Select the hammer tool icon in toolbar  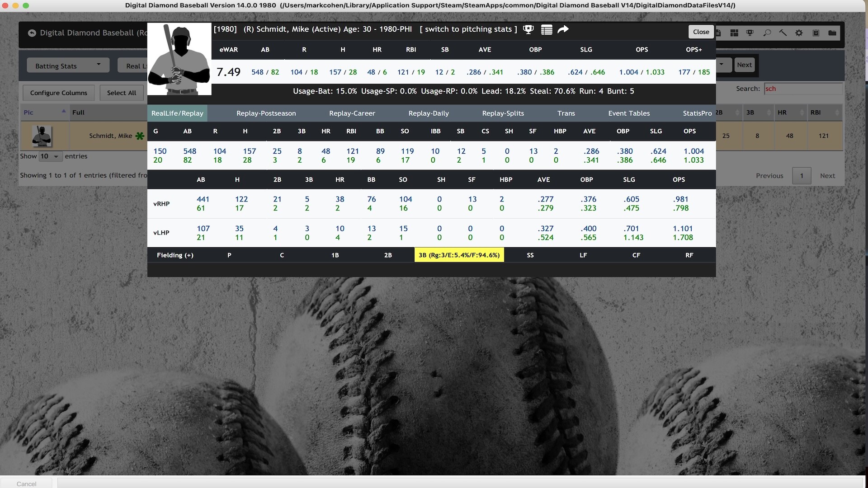pos(783,33)
